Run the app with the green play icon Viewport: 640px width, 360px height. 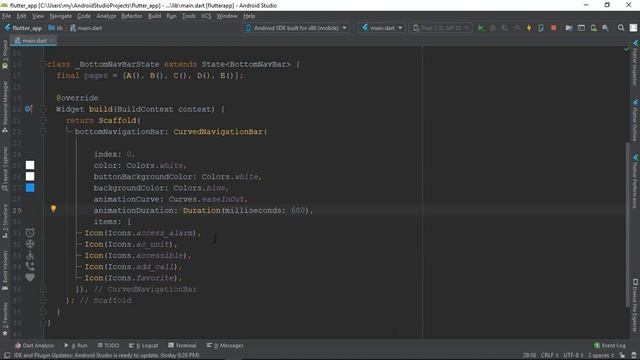coord(481,28)
